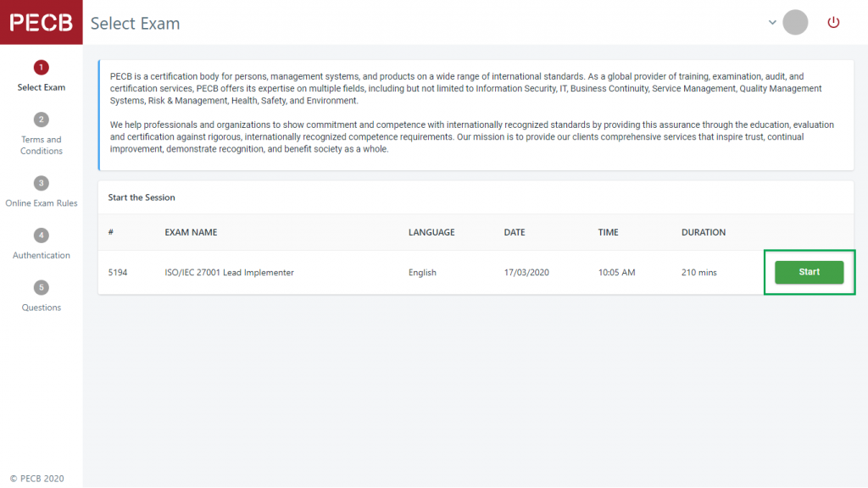This screenshot has width=868, height=488.
Task: Open the user avatar profile circle
Action: [x=795, y=23]
